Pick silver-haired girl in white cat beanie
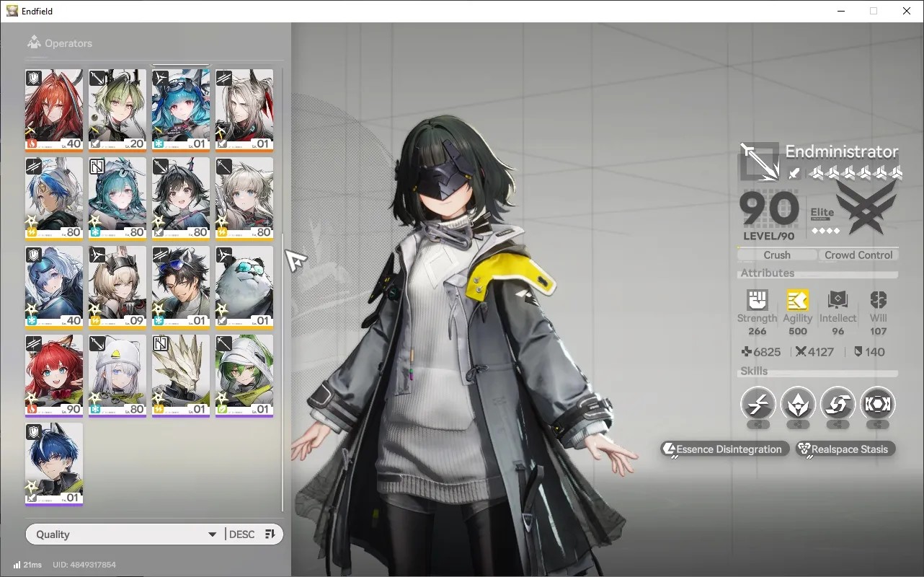This screenshot has width=924, height=577. coord(117,376)
